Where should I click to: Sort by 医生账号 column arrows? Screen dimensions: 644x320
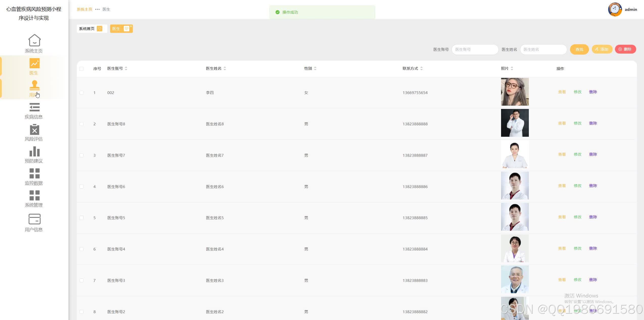pos(126,68)
